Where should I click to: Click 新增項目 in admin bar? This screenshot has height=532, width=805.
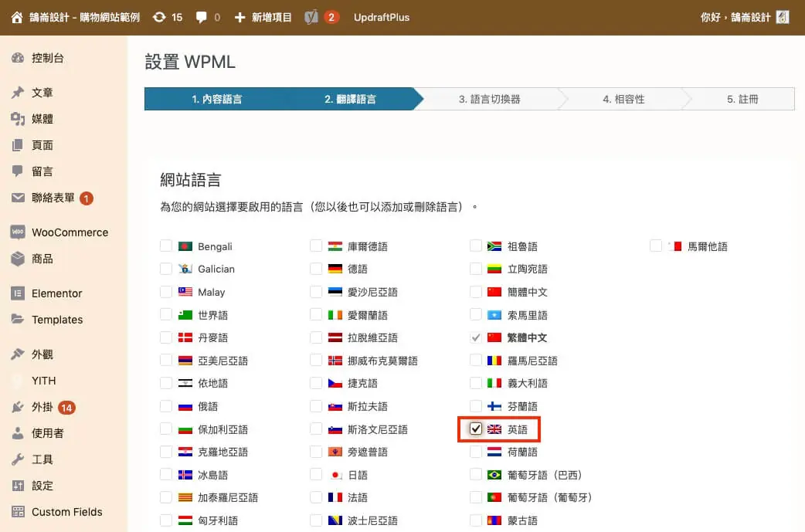(272, 18)
